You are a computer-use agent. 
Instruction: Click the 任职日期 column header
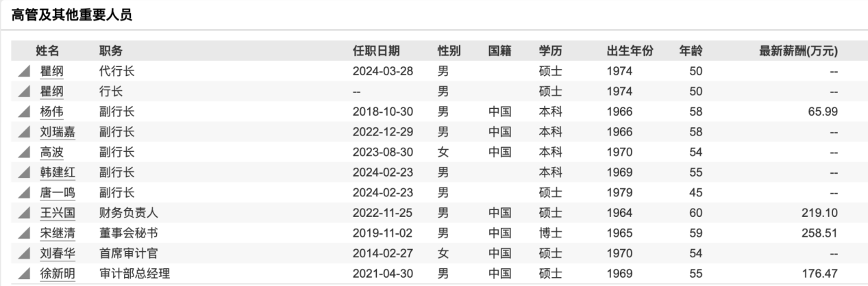point(376,51)
